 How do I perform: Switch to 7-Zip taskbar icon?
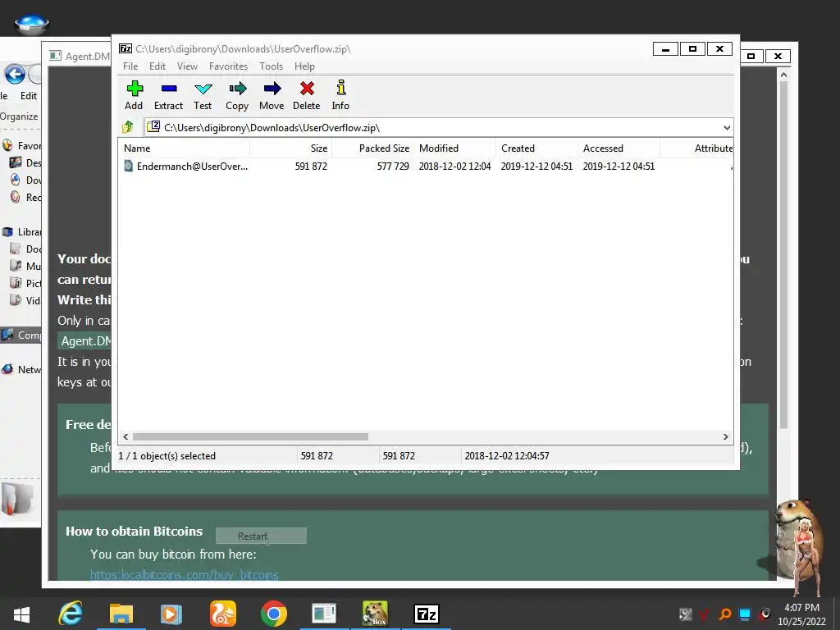(427, 614)
